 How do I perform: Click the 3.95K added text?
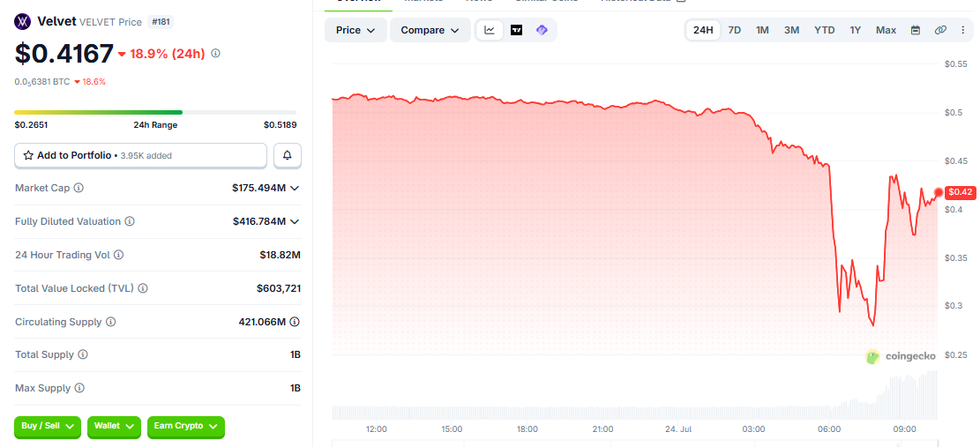pyautogui.click(x=146, y=155)
